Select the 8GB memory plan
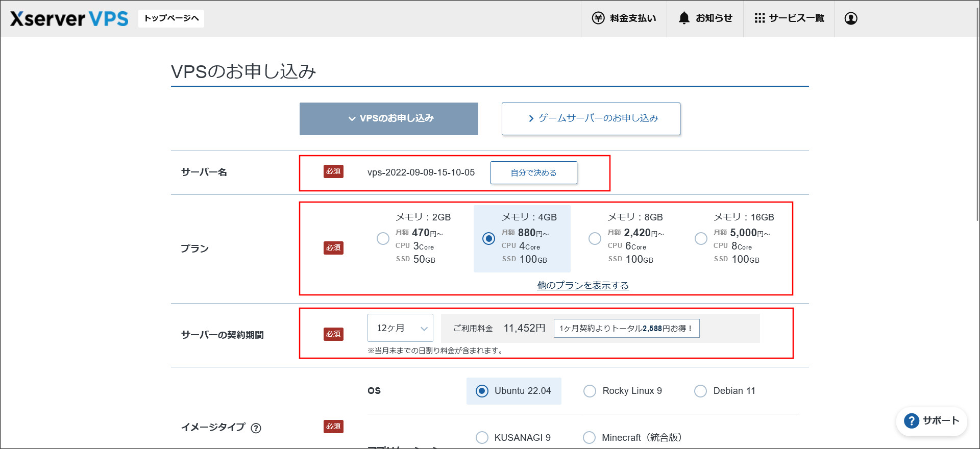This screenshot has width=980, height=449. pyautogui.click(x=595, y=238)
